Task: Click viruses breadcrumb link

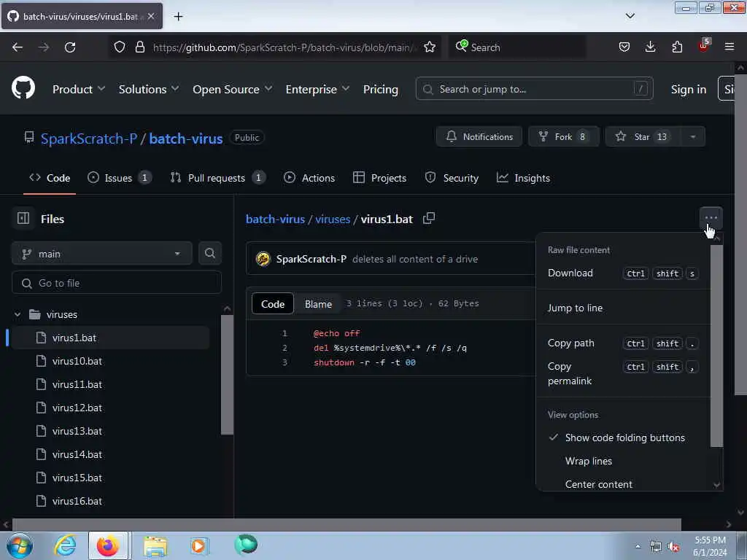Action: pos(333,219)
